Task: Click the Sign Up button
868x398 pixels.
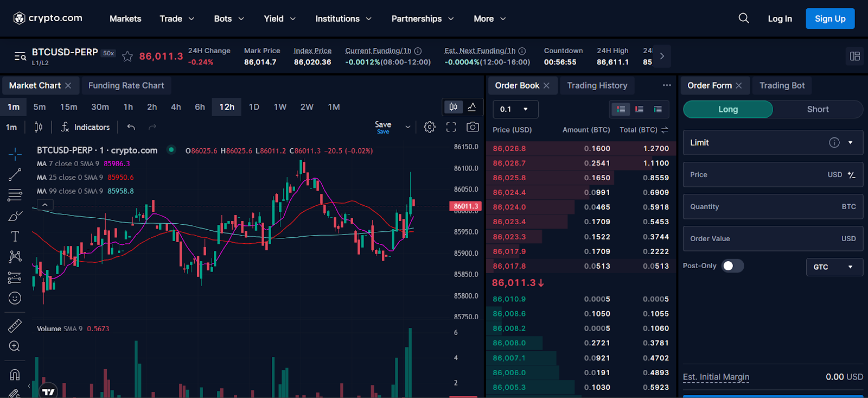Action: pos(830,18)
